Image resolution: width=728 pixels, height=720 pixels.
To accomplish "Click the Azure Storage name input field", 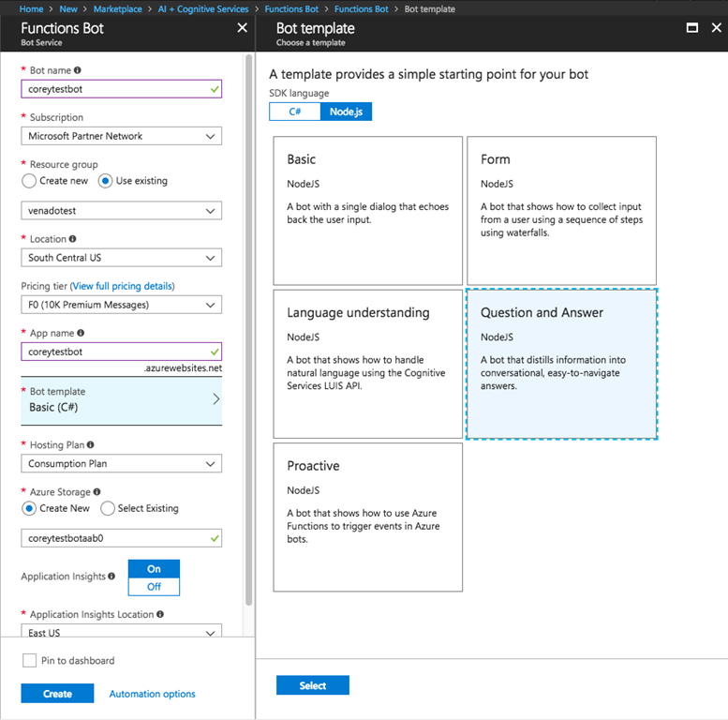I will pos(121,538).
